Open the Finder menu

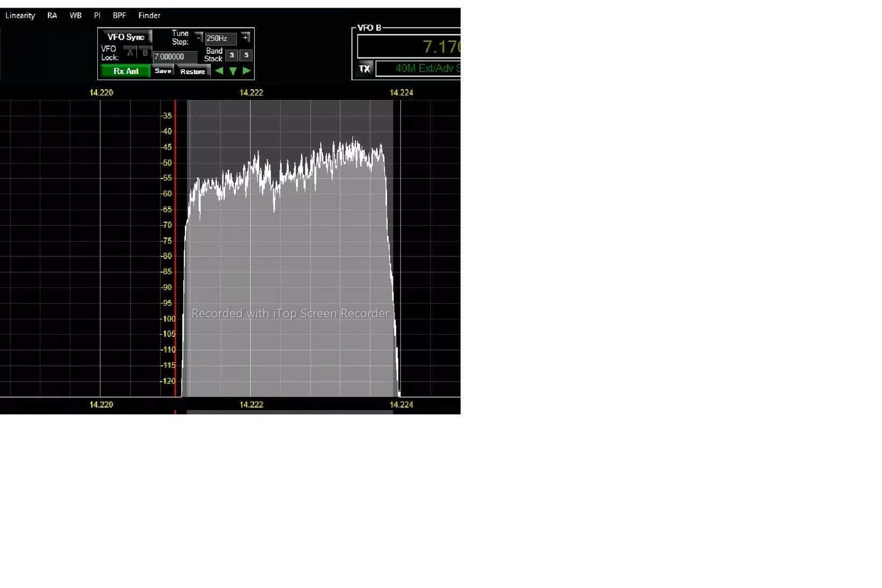[149, 16]
